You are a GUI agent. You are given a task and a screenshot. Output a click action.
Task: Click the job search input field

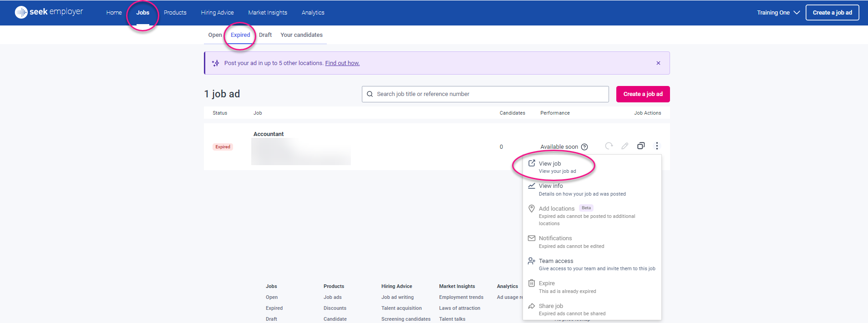[485, 94]
